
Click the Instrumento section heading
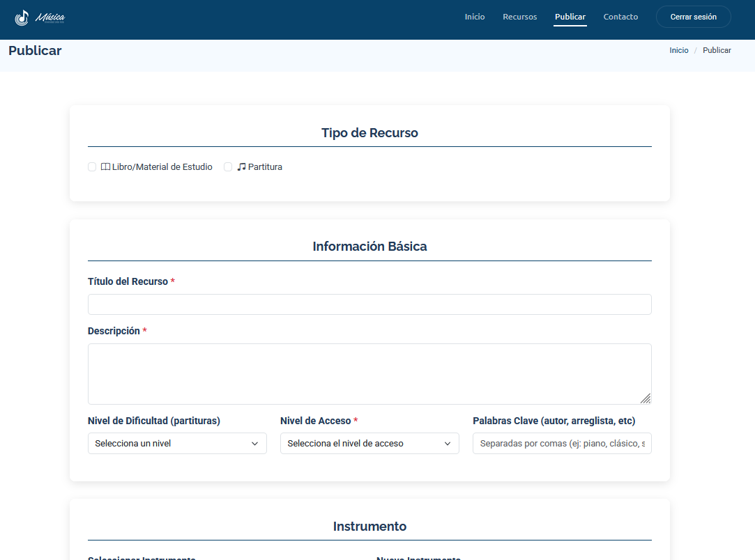(x=369, y=527)
